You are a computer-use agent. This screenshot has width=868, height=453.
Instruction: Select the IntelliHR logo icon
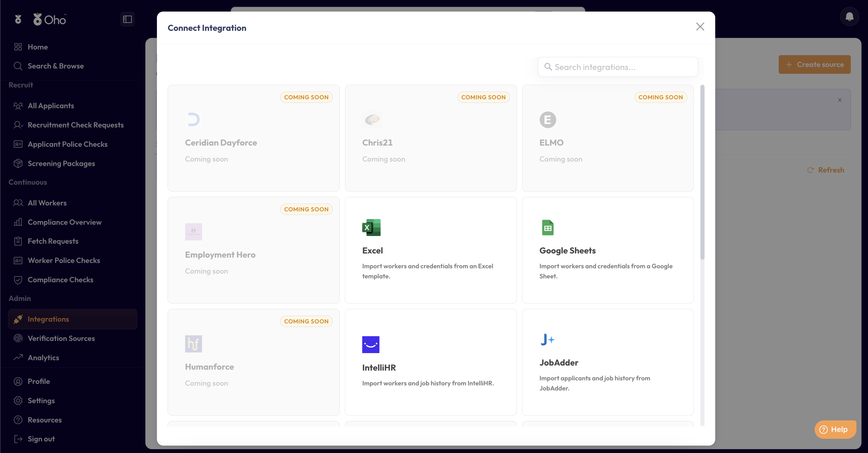(x=371, y=344)
